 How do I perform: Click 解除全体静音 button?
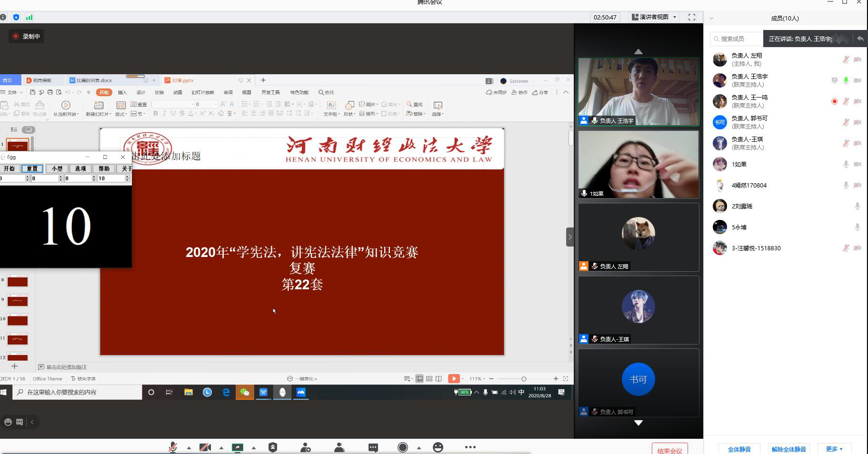point(788,449)
